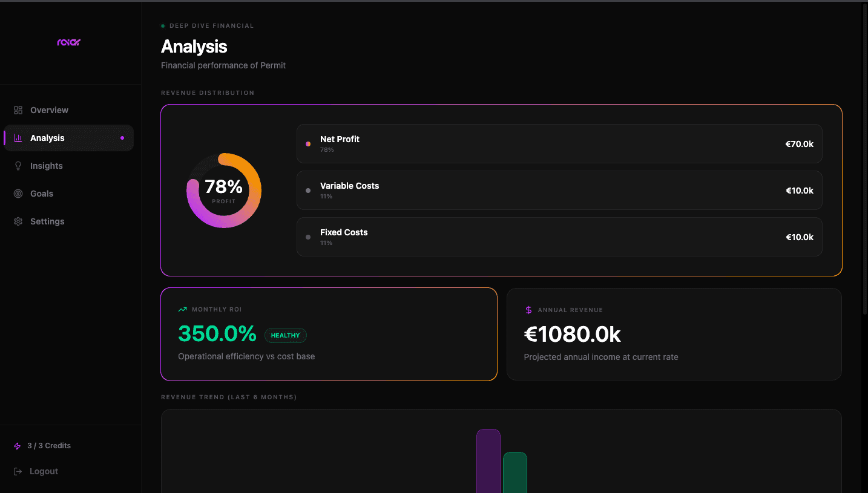The width and height of the screenshot is (868, 493).
Task: Click the Goals target icon
Action: click(18, 194)
